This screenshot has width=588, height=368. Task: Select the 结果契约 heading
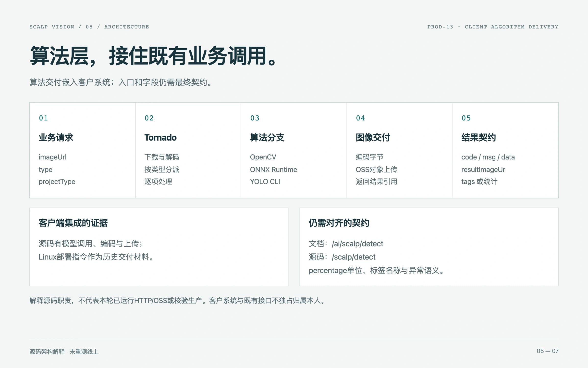point(479,137)
